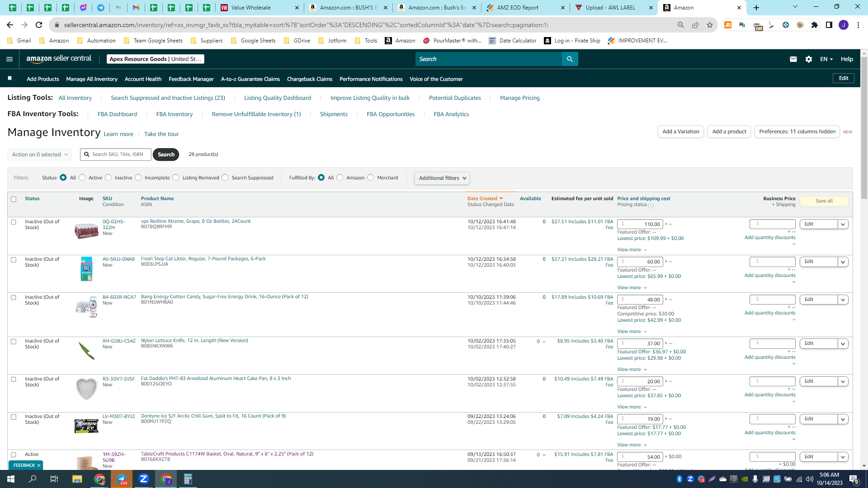The height and width of the screenshot is (488, 868).
Task: Open a new browser tab with plus icon
Action: click(x=756, y=8)
